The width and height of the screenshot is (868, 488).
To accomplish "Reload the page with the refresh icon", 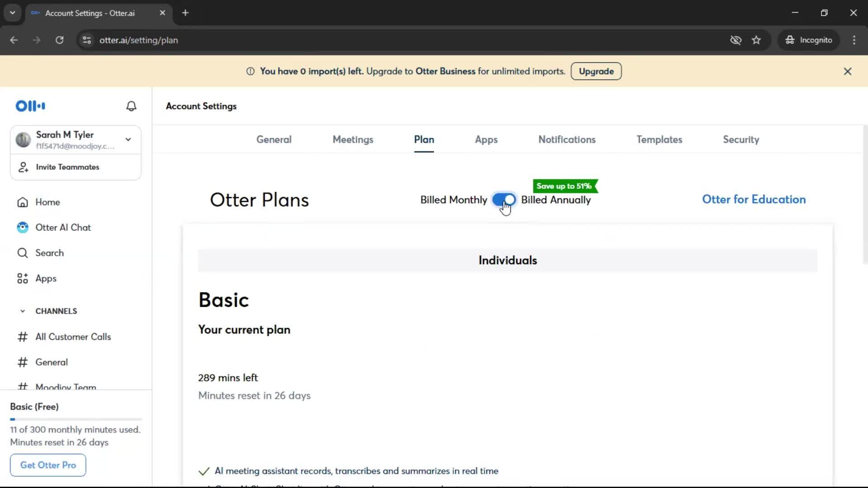I will coord(59,40).
